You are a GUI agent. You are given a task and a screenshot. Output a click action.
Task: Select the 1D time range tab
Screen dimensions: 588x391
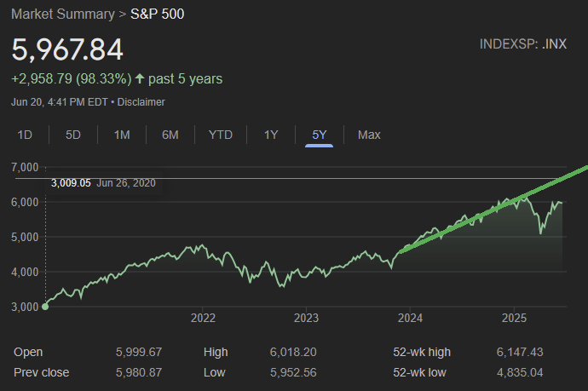[25, 135]
